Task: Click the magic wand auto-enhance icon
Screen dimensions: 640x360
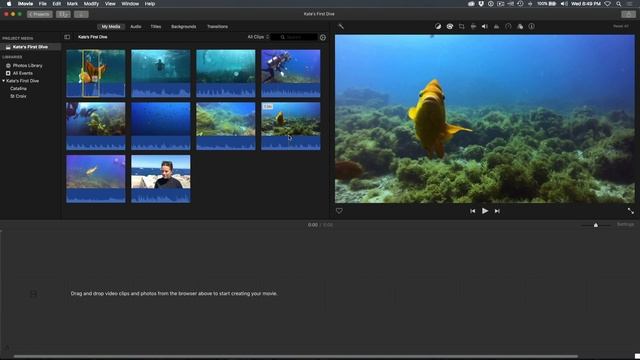Action: pos(341,27)
